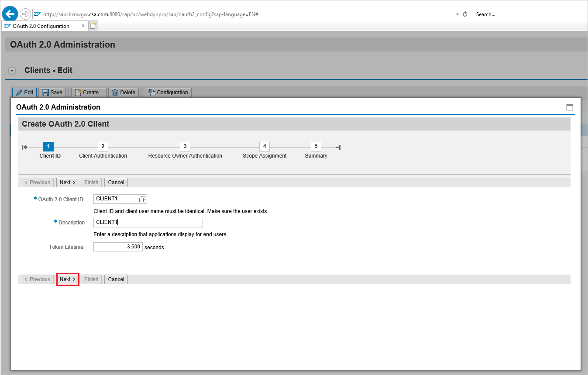Image resolution: width=588 pixels, height=375 pixels.
Task: Collapse the Clients - Edit section
Action: tap(12, 70)
